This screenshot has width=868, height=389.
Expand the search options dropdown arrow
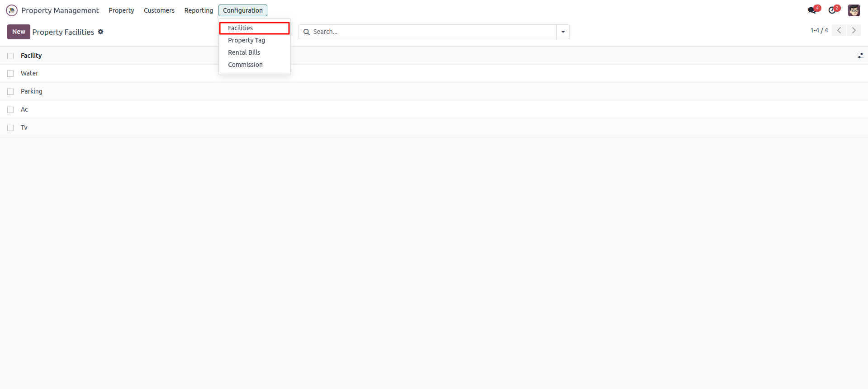563,32
